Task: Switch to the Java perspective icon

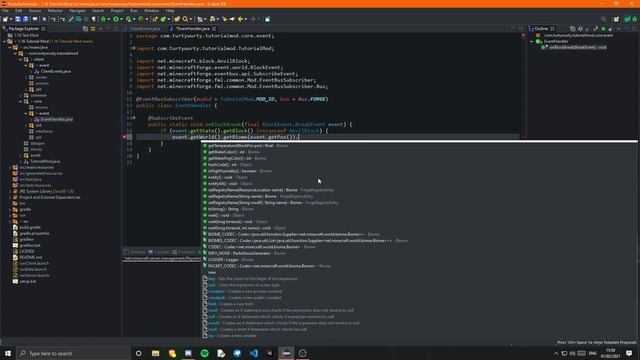Action: tap(627, 19)
